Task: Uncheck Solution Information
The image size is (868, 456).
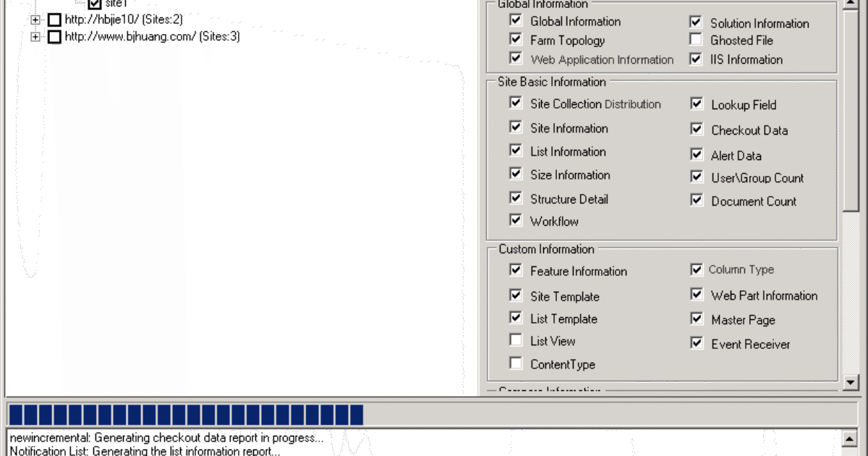Action: coord(695,21)
